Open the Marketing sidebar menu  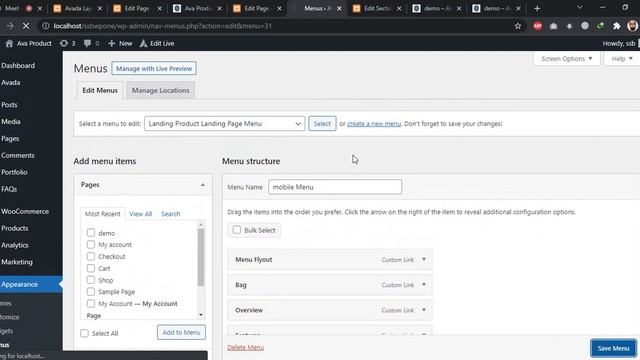click(17, 262)
